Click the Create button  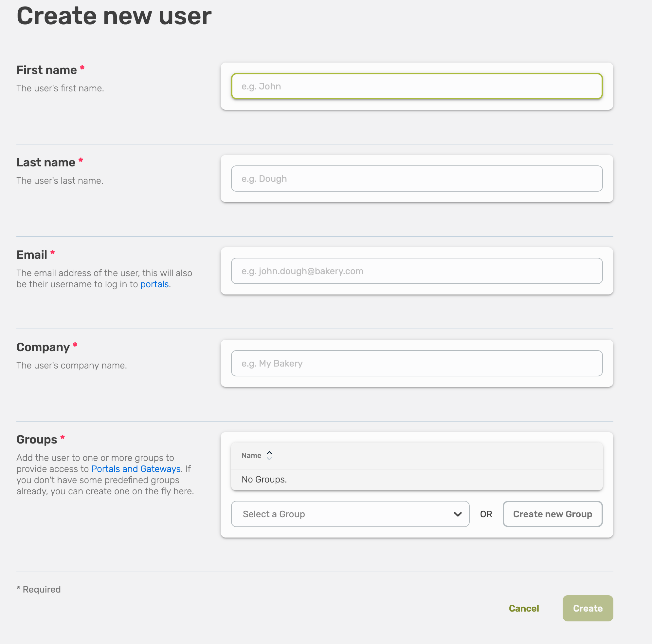coord(587,608)
